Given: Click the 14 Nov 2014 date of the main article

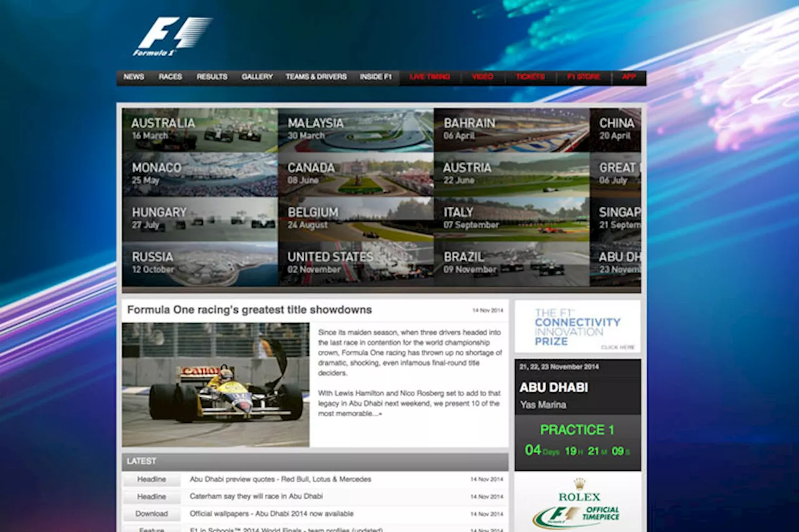Looking at the screenshot, I should [x=488, y=310].
